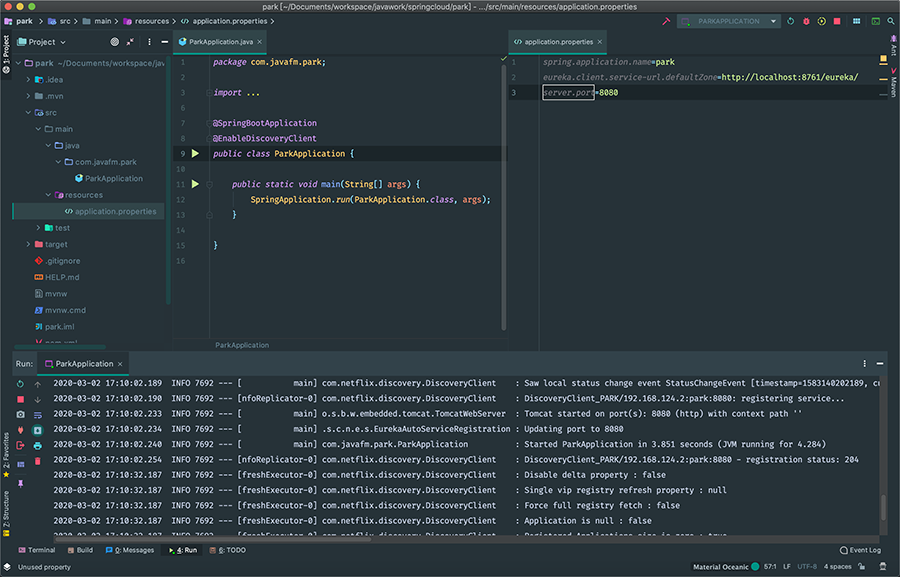The image size is (900, 577).
Task: Toggle scroll to end in Run console
Action: 38,430
